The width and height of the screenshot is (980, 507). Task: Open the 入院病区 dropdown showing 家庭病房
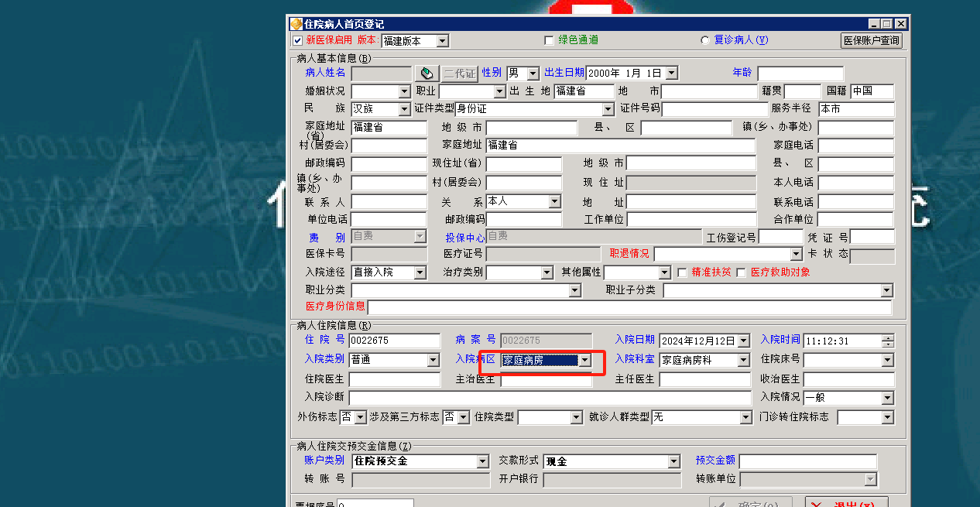[x=585, y=360]
